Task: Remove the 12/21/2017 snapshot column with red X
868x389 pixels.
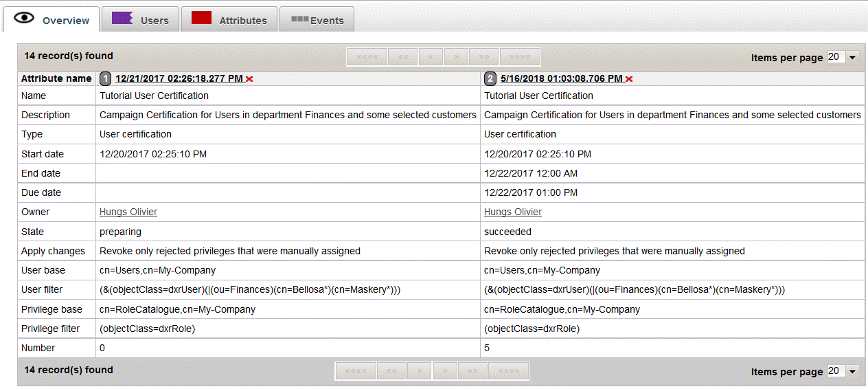Action: coord(249,80)
